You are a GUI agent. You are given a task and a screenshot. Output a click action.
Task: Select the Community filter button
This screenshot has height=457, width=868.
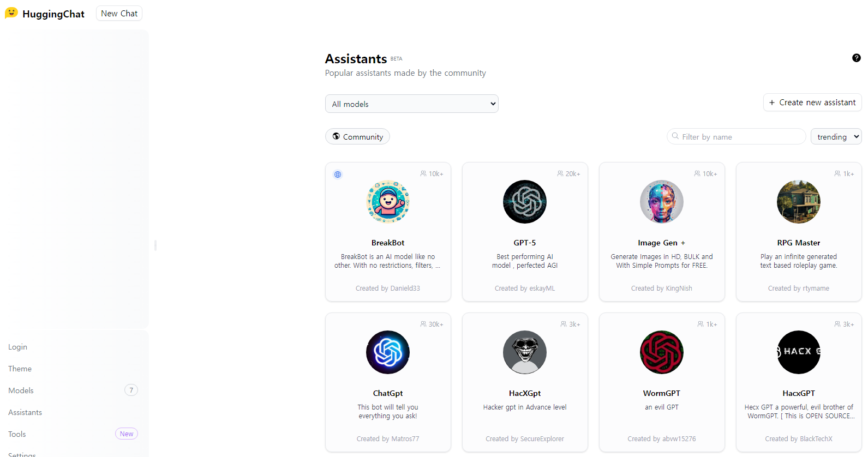point(357,136)
